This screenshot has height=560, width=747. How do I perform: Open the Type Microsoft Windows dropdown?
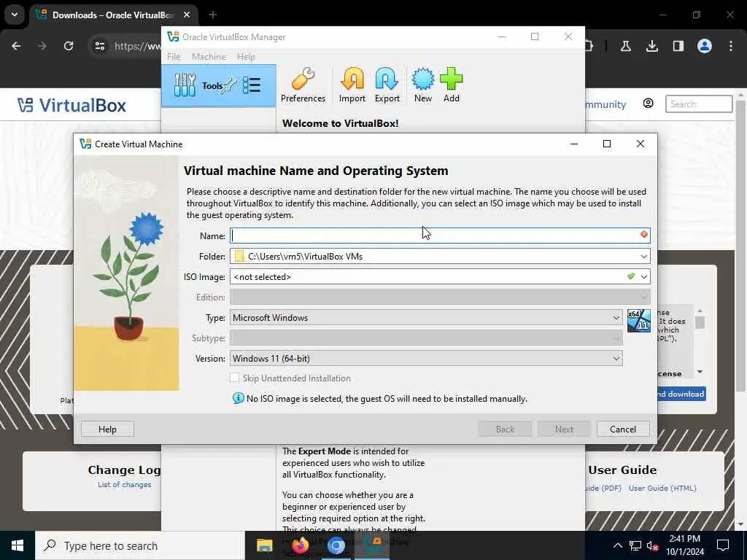pos(426,318)
